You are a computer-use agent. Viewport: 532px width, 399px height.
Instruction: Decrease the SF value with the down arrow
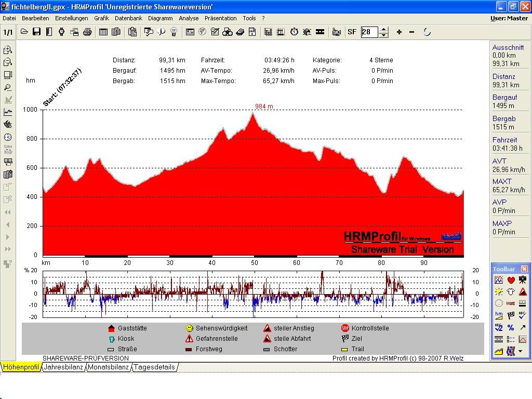[383, 35]
